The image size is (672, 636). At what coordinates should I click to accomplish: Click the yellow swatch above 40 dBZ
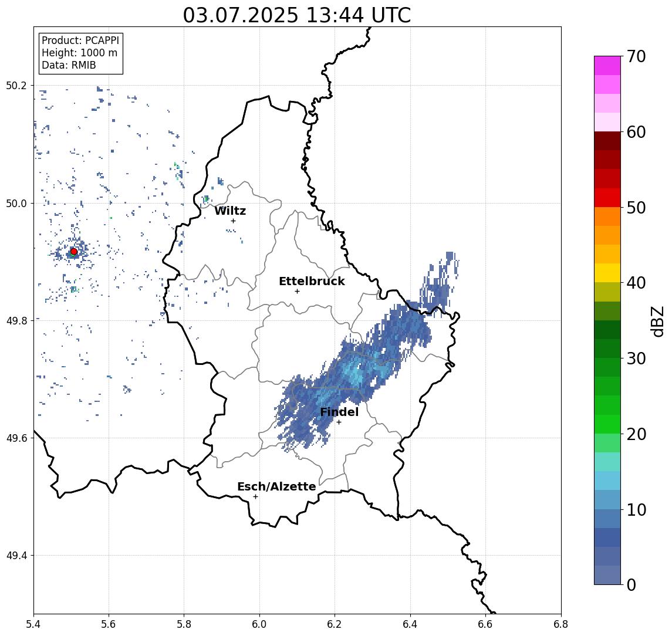[607, 273]
